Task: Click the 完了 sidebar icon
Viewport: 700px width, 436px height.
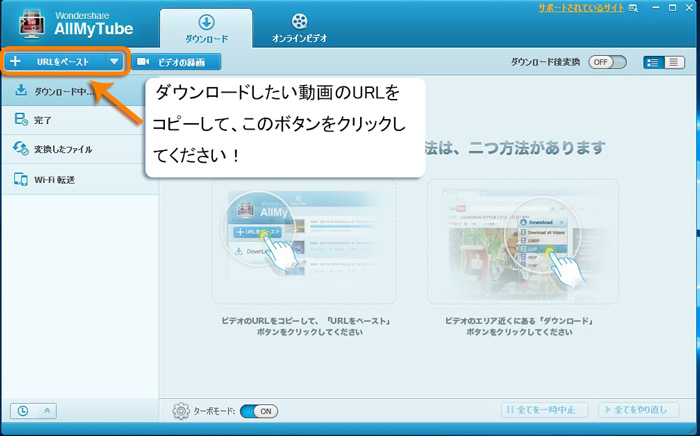Action: point(21,119)
